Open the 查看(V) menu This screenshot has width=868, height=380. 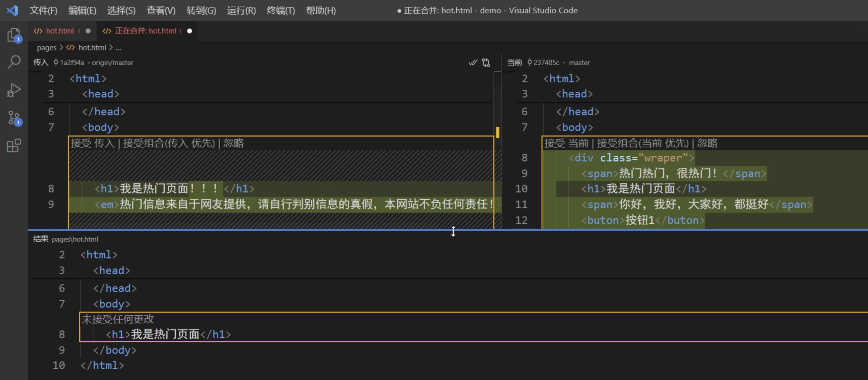click(161, 10)
